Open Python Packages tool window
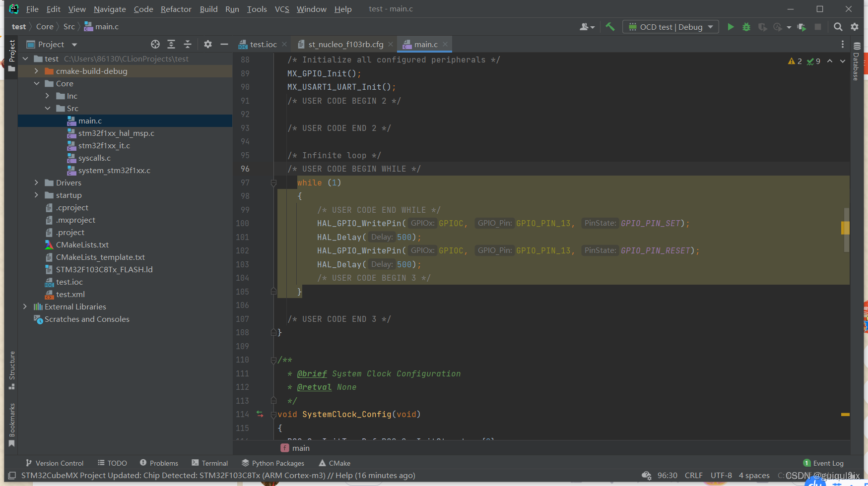Image resolution: width=868 pixels, height=486 pixels. [x=273, y=463]
